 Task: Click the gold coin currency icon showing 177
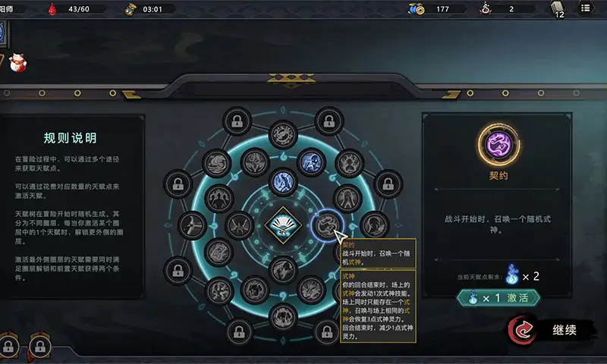416,9
